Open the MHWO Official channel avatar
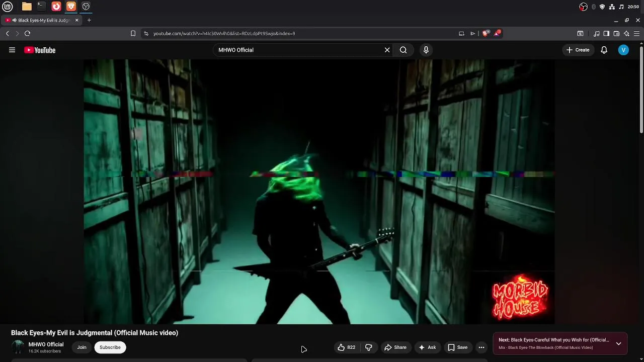 tap(18, 347)
